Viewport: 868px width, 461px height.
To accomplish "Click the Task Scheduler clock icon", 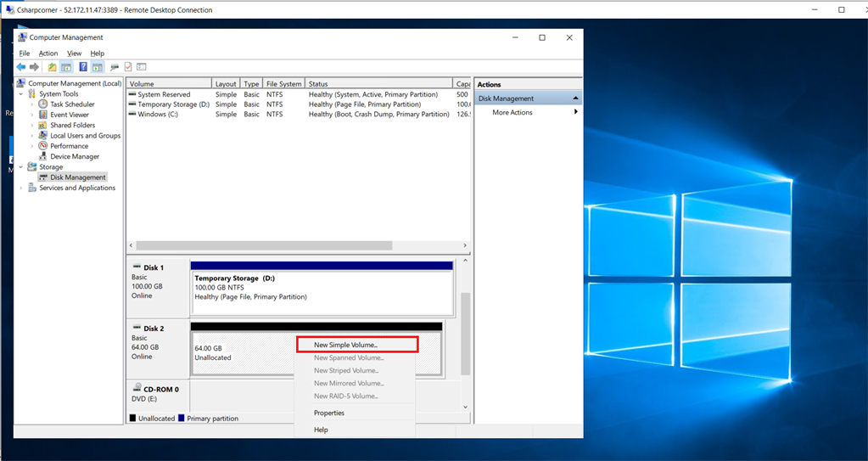I will 42,104.
